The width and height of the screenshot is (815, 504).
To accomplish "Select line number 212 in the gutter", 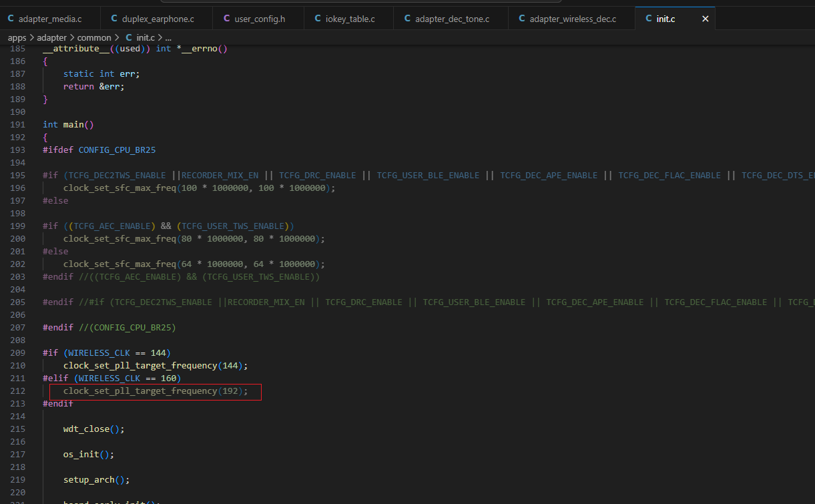I will (x=18, y=391).
